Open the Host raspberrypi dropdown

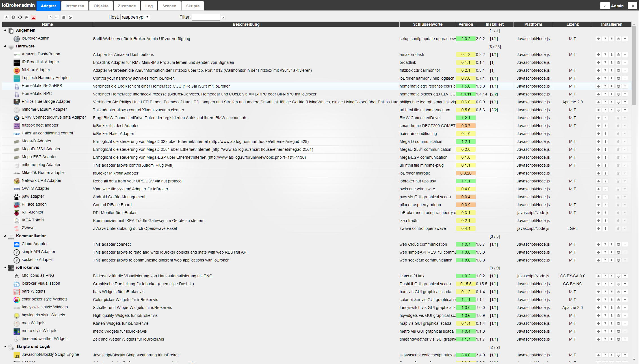pos(135,17)
